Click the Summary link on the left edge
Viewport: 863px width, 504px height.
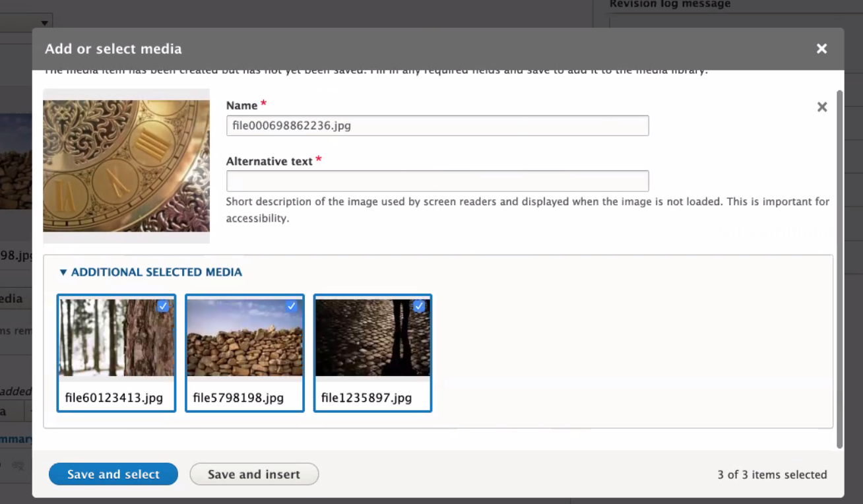coord(16,439)
